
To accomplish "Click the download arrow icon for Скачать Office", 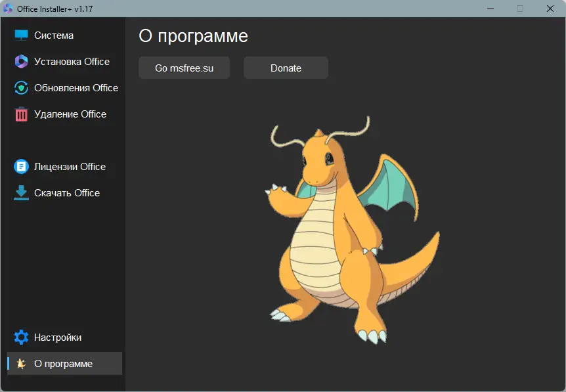I will 21,193.
